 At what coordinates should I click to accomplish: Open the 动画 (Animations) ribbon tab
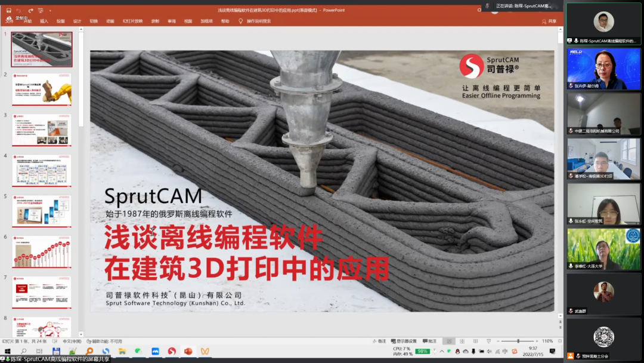pyautogui.click(x=110, y=21)
